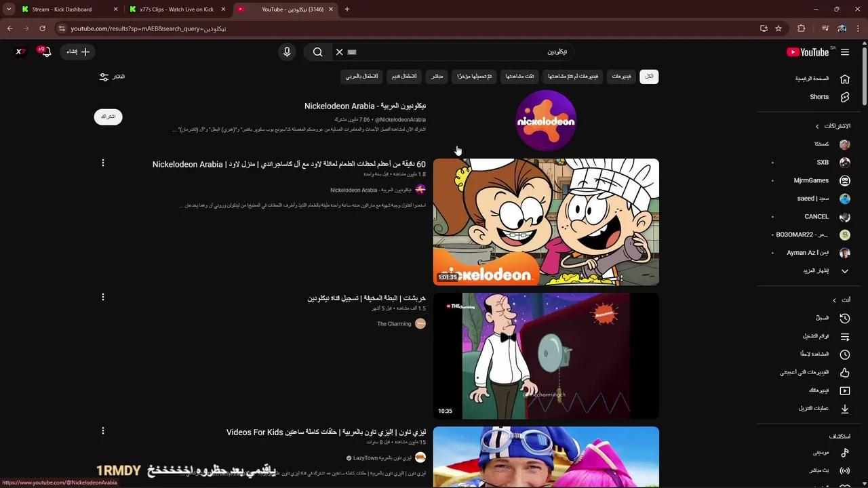Image resolution: width=868 pixels, height=488 pixels.
Task: Play the LazyTown video thumbnail
Action: click(x=546, y=456)
